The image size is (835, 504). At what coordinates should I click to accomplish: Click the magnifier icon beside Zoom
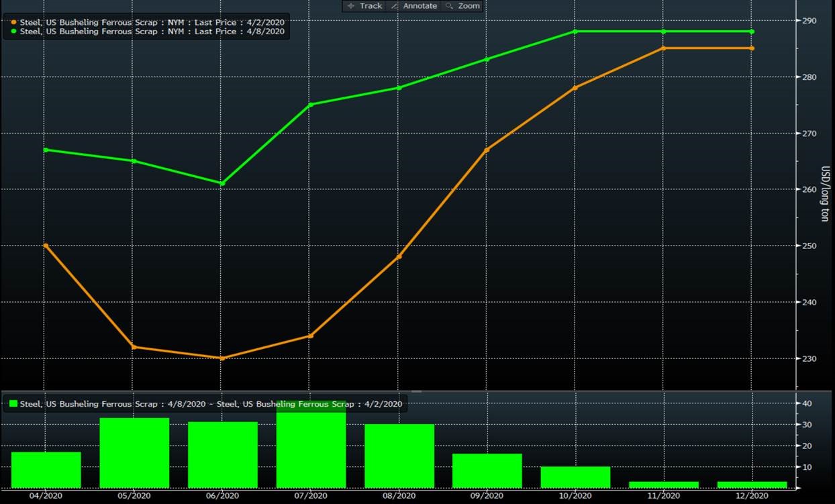[450, 6]
